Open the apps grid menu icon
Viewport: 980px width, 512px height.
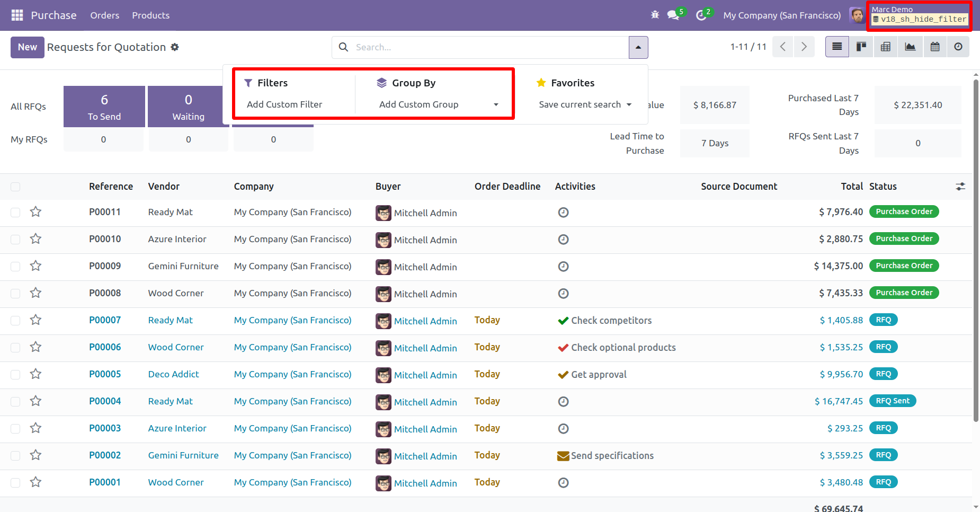[17, 15]
